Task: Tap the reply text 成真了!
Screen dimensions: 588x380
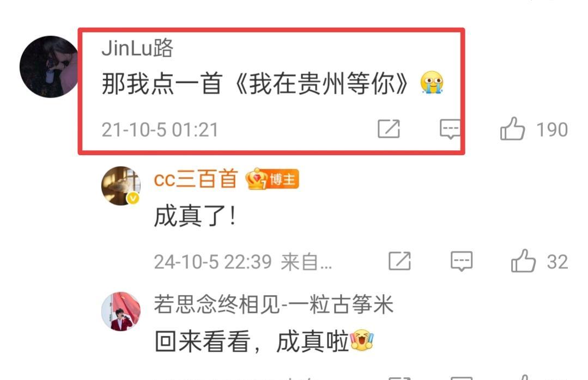Action: (195, 216)
